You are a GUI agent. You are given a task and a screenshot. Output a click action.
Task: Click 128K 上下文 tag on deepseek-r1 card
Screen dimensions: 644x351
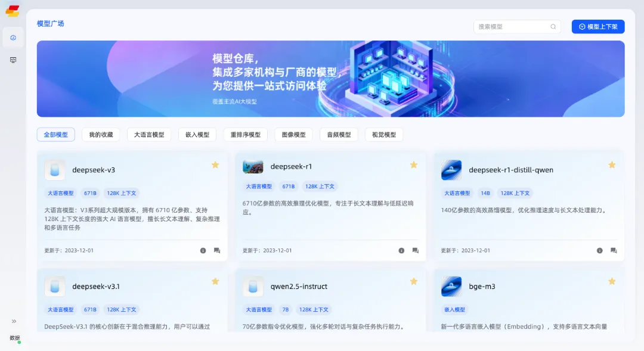pos(320,187)
